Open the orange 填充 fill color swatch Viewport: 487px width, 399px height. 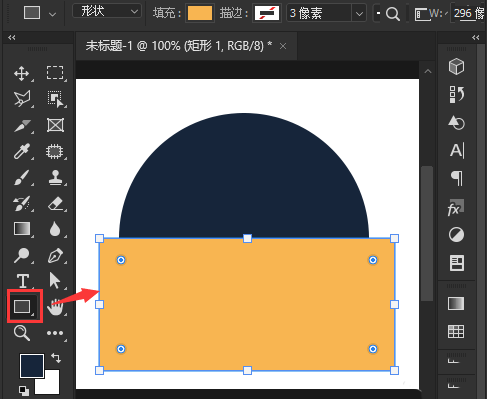tap(200, 13)
